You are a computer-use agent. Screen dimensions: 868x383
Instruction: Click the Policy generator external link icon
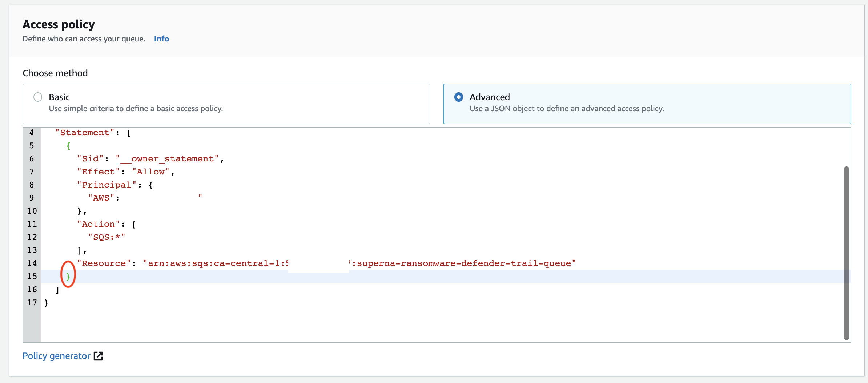click(98, 356)
